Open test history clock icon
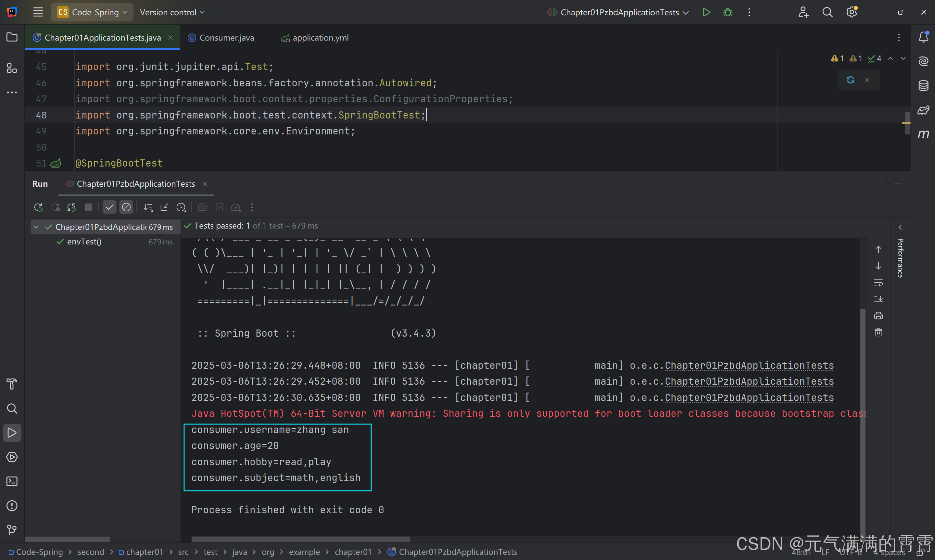 coord(181,207)
